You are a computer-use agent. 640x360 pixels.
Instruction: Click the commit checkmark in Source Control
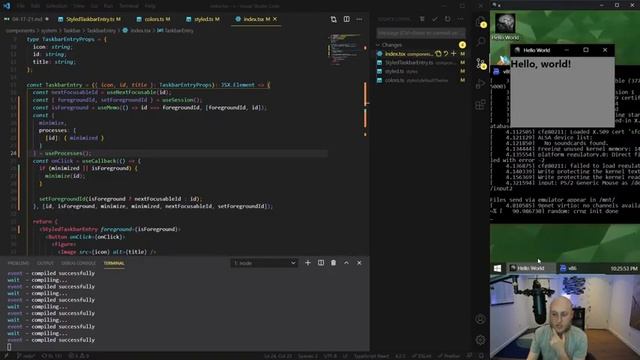(x=435, y=19)
